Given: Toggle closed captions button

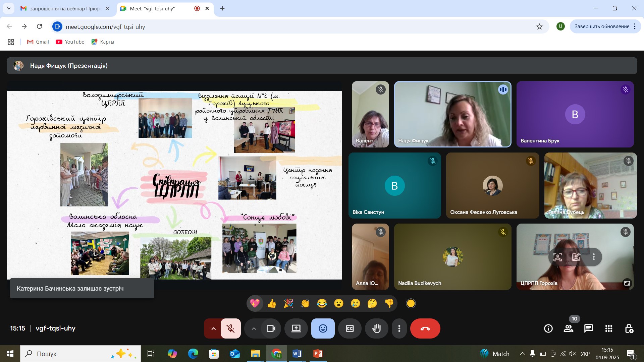Looking at the screenshot, I should pos(350,328).
